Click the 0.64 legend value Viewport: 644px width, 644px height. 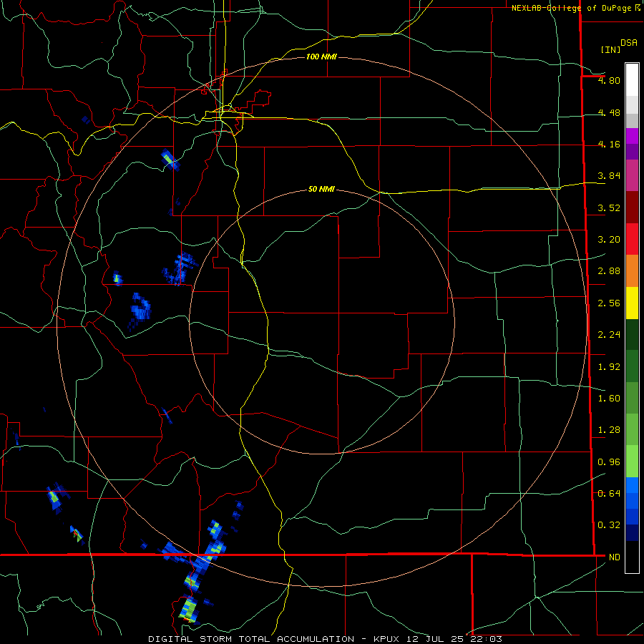pos(609,494)
